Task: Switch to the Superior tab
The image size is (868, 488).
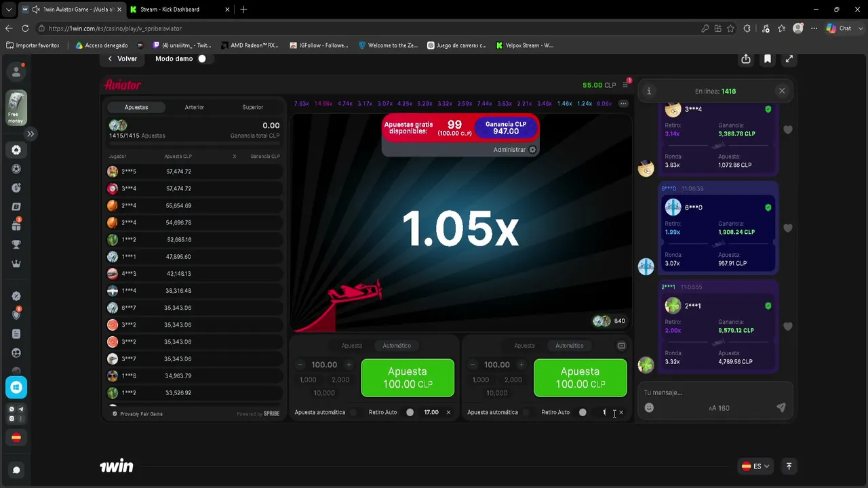Action: pyautogui.click(x=253, y=107)
